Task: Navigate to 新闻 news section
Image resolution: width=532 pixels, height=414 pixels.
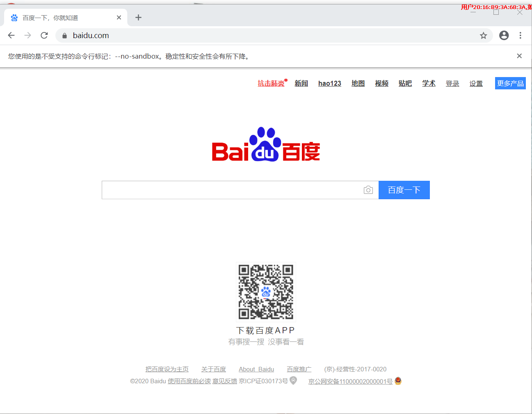Action: pyautogui.click(x=301, y=83)
